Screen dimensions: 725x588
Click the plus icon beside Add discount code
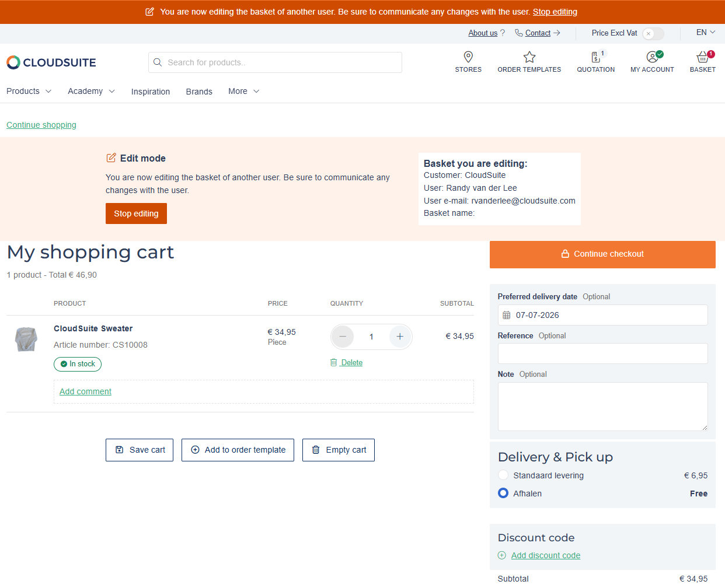click(502, 555)
